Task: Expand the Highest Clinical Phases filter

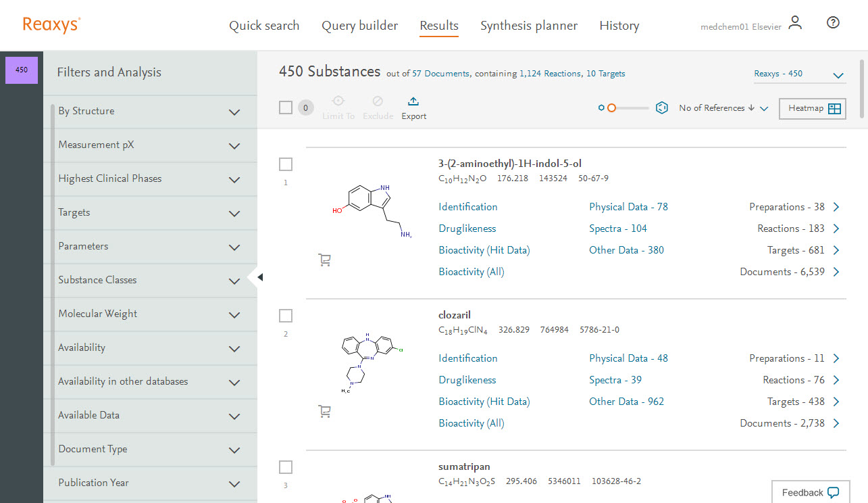Action: (x=234, y=179)
